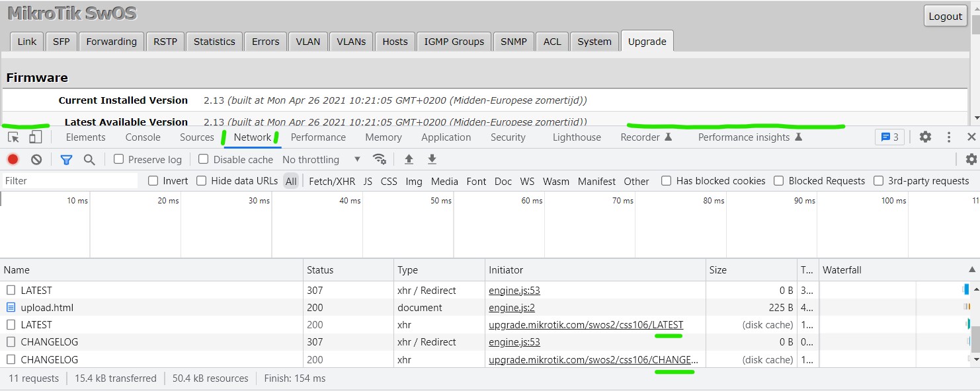Open the SFP tab
Image resolution: width=980 pixels, height=391 pixels.
pyautogui.click(x=61, y=42)
